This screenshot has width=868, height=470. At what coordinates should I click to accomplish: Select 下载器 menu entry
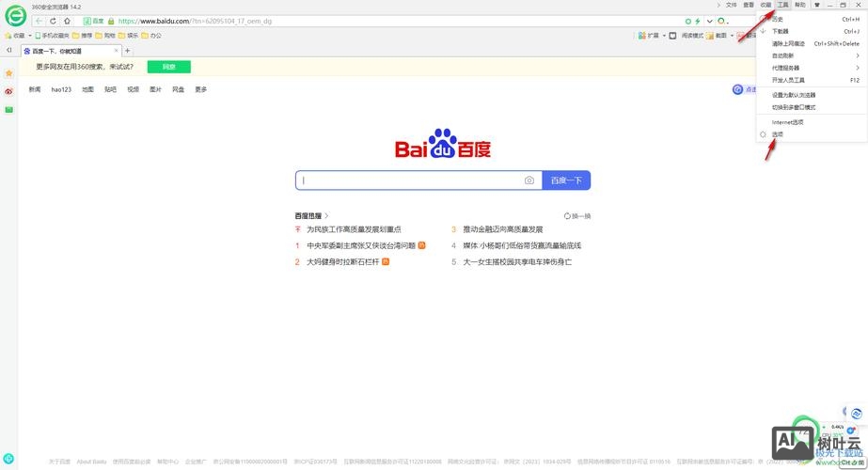[x=812, y=32]
